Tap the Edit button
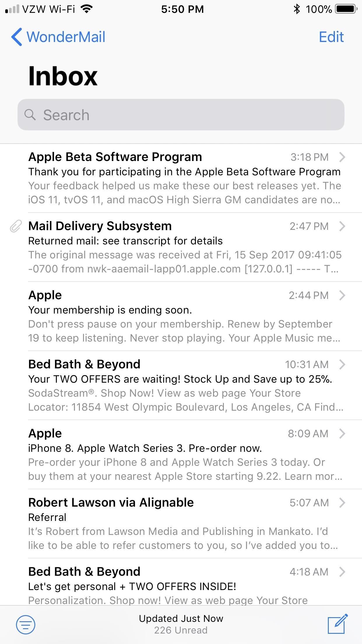The height and width of the screenshot is (644, 362). point(331,37)
